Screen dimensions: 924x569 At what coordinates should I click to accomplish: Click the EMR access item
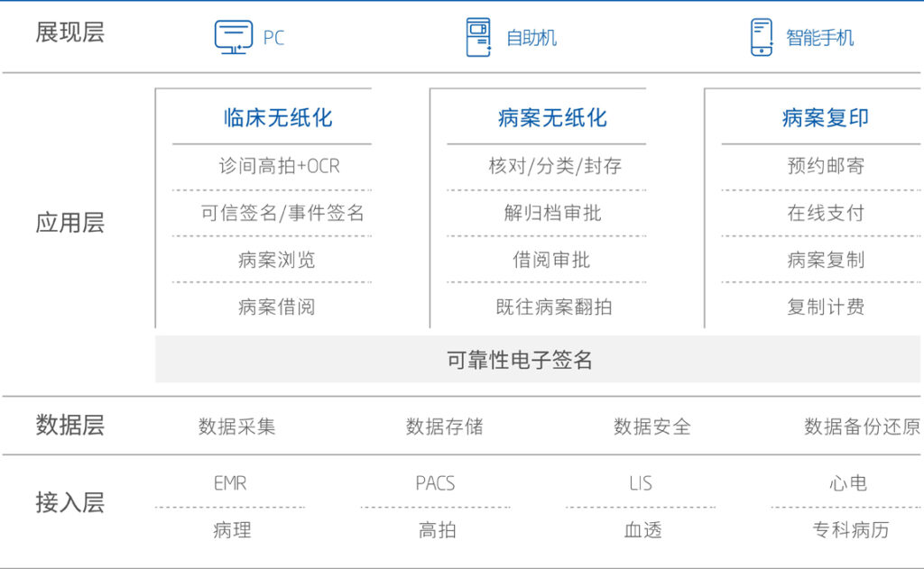(230, 483)
